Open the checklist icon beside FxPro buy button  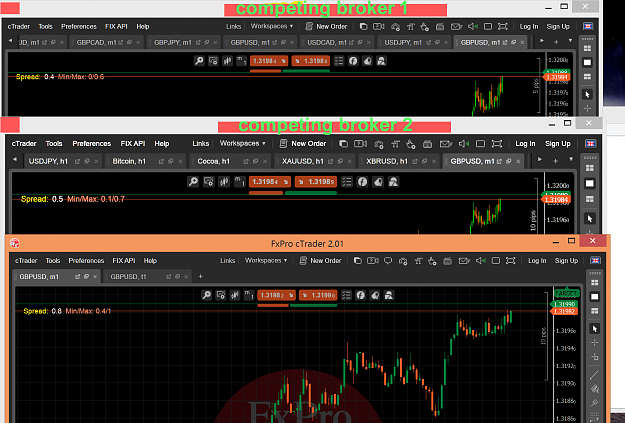click(x=346, y=295)
